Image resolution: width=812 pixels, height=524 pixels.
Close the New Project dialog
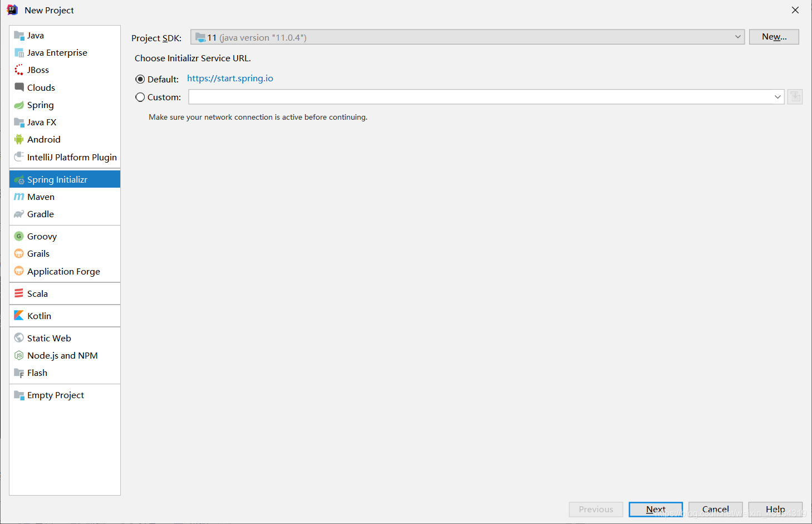[795, 10]
